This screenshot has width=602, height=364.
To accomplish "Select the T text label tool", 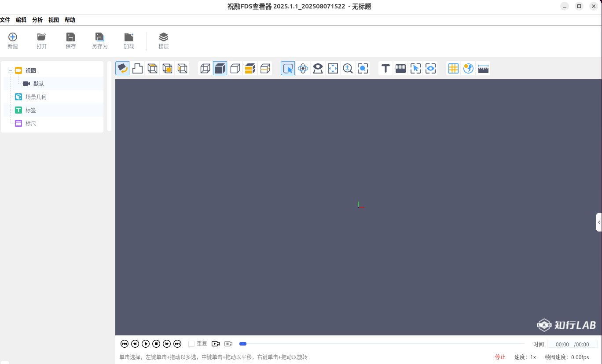I will 385,68.
